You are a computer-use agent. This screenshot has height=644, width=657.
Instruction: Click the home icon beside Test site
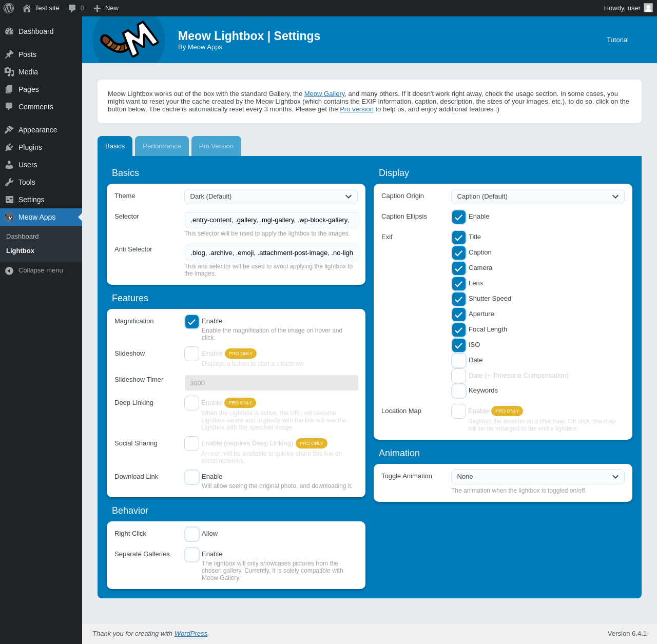(x=27, y=8)
